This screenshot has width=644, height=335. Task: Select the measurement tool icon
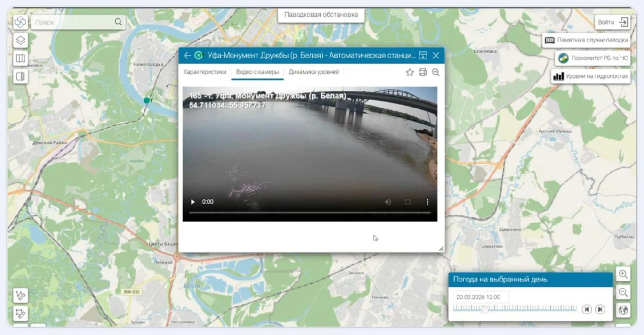(20, 295)
